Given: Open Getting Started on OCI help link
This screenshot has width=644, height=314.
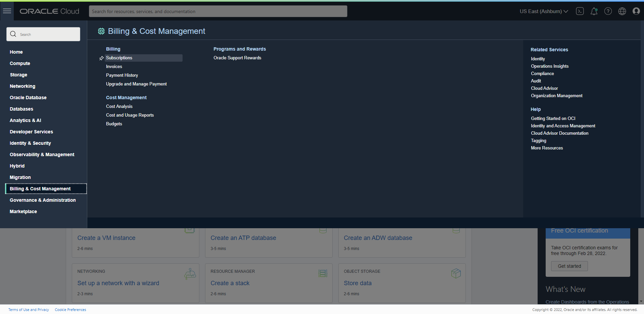Looking at the screenshot, I should point(553,118).
